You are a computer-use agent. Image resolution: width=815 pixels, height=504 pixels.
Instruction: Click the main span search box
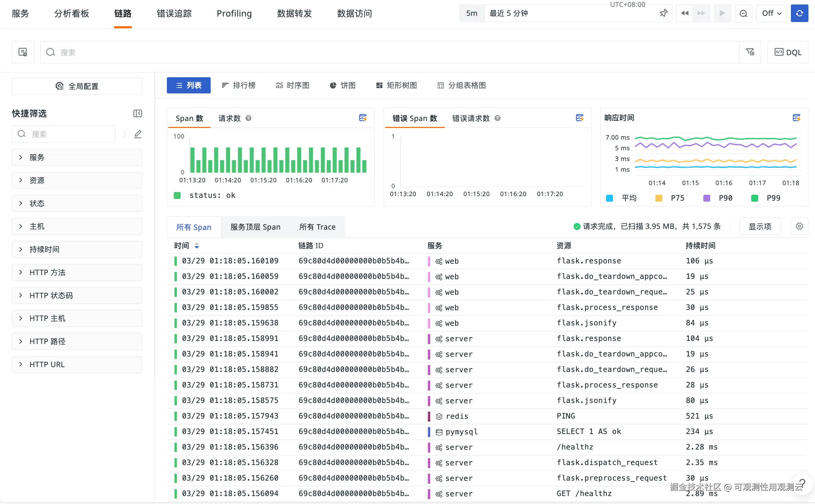tap(390, 52)
